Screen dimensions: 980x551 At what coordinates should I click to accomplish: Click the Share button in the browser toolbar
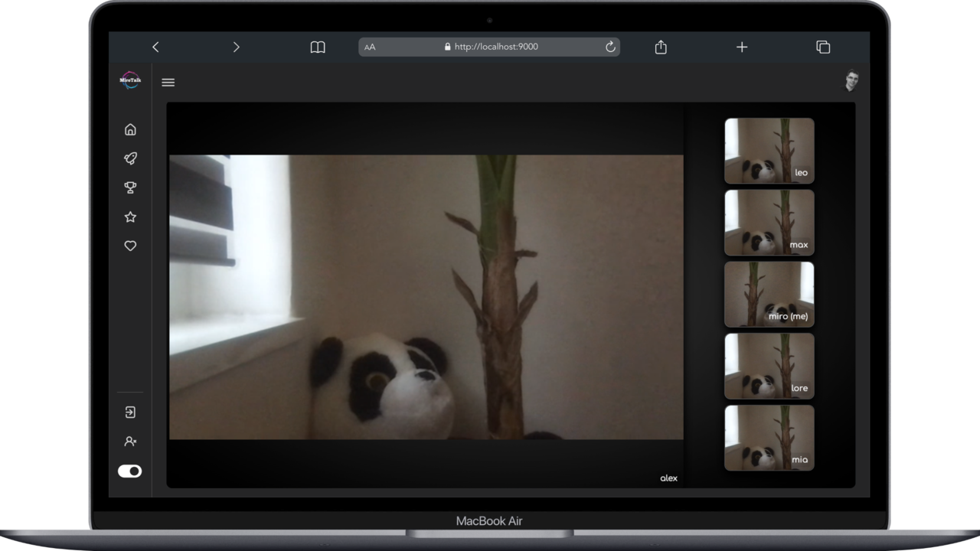660,47
